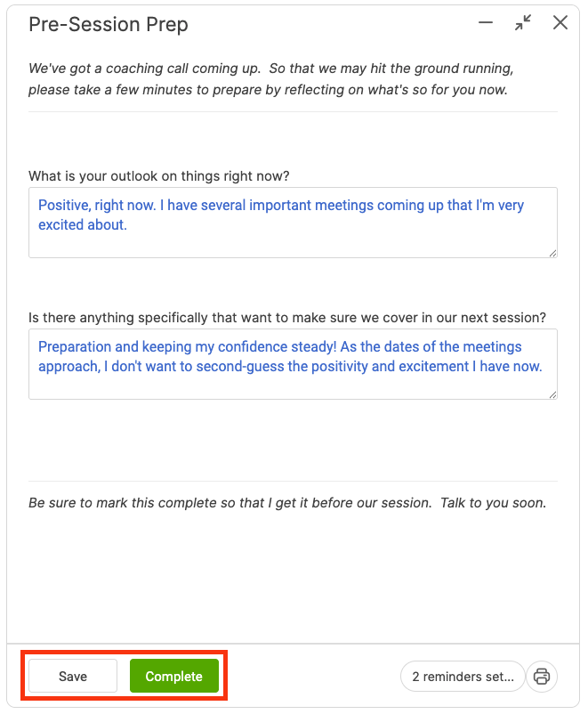Close the Pre-Session Prep window
Viewport: 588px width, 714px height.
pyautogui.click(x=560, y=23)
